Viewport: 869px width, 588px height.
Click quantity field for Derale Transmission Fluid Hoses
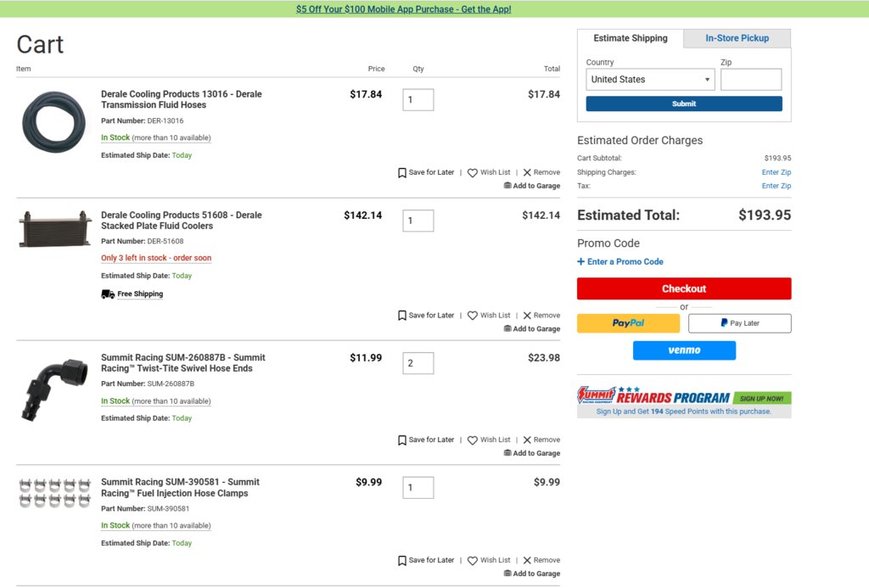point(418,100)
